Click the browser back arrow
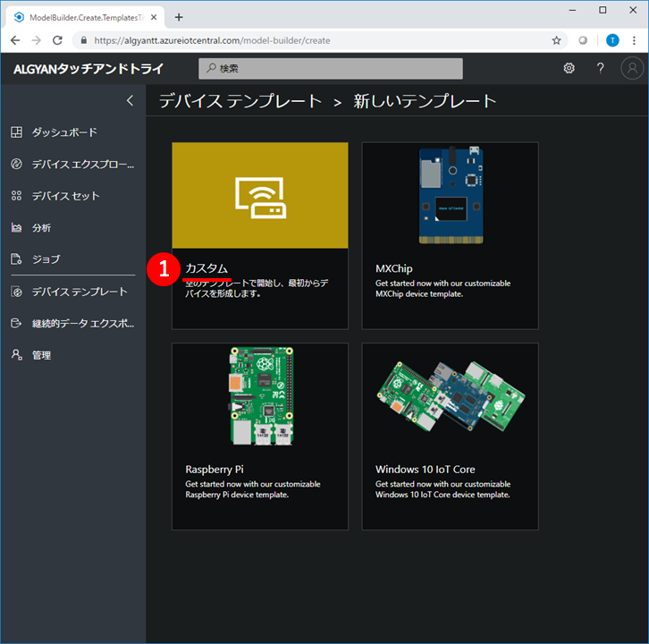This screenshot has width=649, height=644. tap(15, 40)
